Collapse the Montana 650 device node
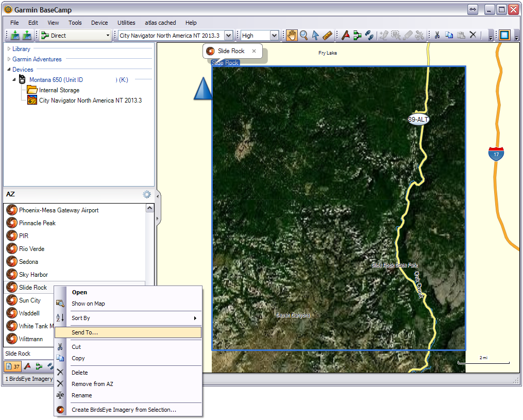This screenshot has height=420, width=523. click(14, 80)
